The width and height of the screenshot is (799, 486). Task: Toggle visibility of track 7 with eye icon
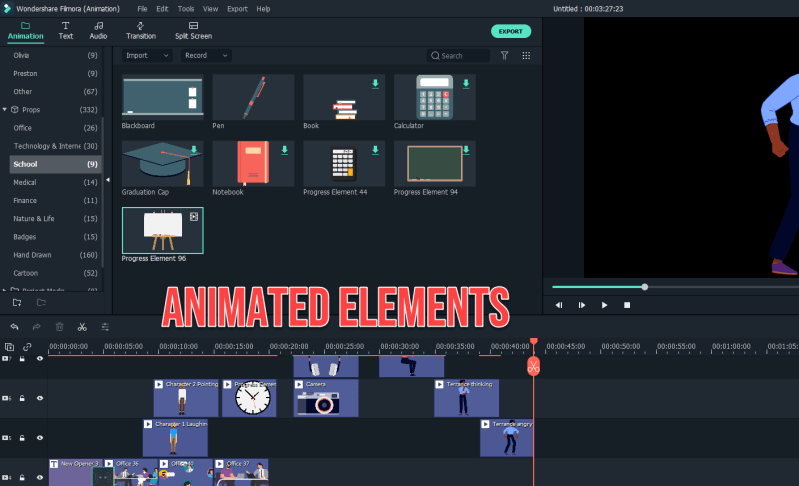click(x=40, y=358)
